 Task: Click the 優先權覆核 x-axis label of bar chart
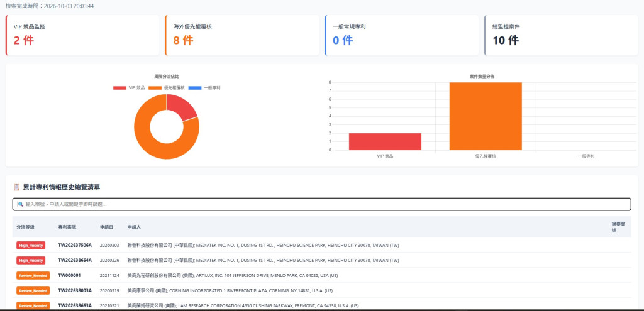(486, 156)
